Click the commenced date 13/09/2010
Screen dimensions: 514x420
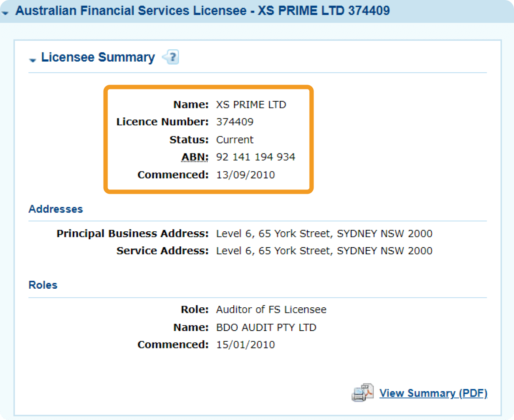tap(246, 175)
